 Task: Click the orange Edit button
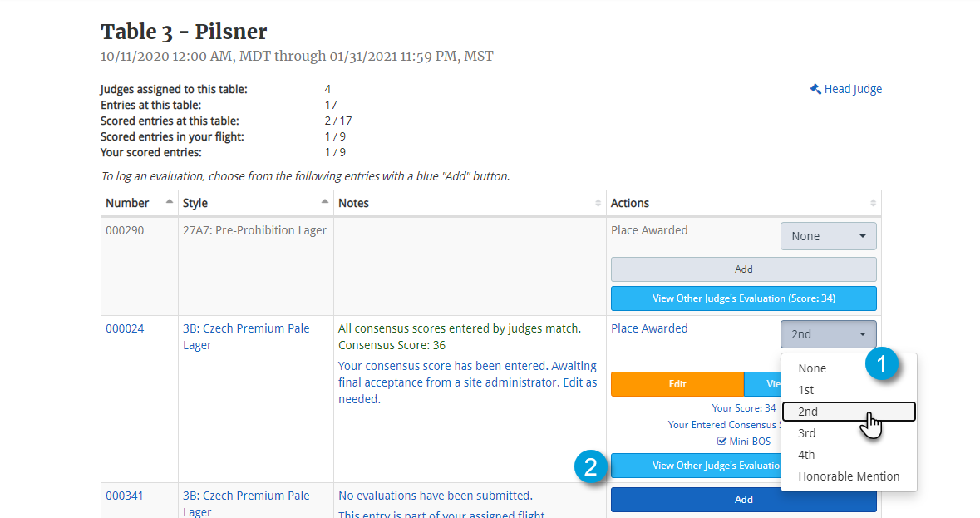pyautogui.click(x=677, y=384)
